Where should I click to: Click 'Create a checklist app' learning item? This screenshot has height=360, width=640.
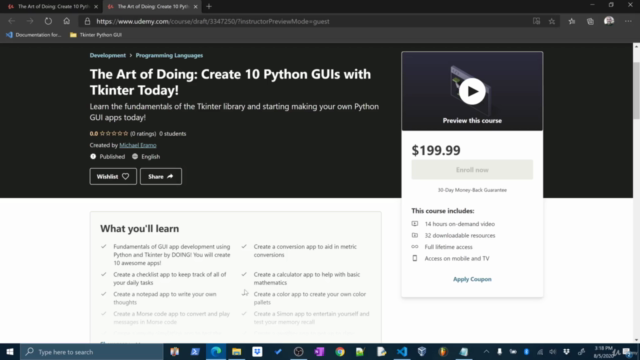[169, 278]
